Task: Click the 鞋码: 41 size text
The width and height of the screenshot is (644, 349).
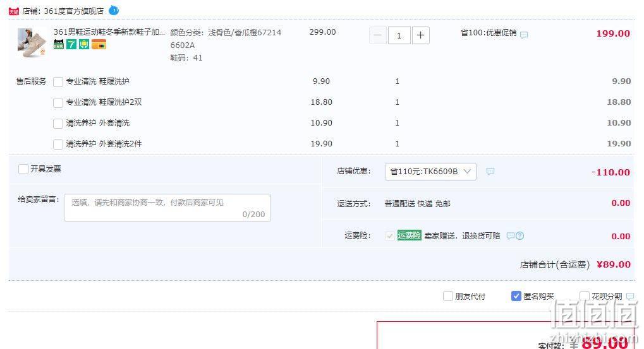Action: coord(186,58)
